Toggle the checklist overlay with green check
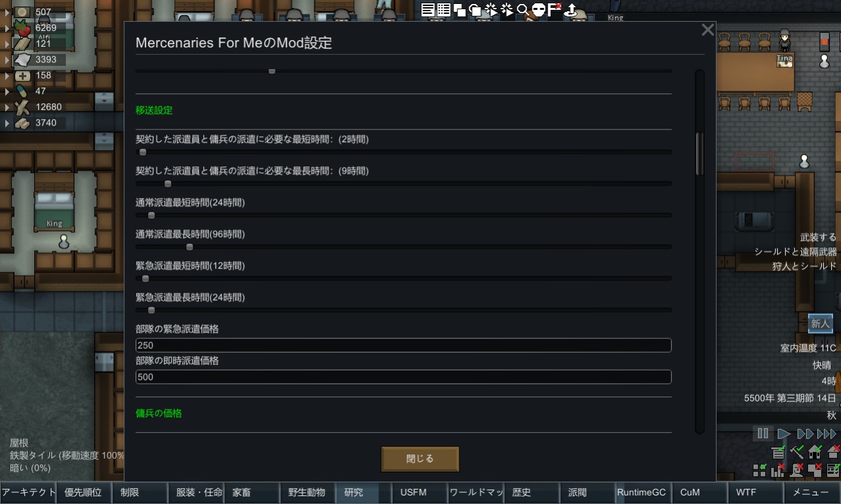 (x=834, y=470)
